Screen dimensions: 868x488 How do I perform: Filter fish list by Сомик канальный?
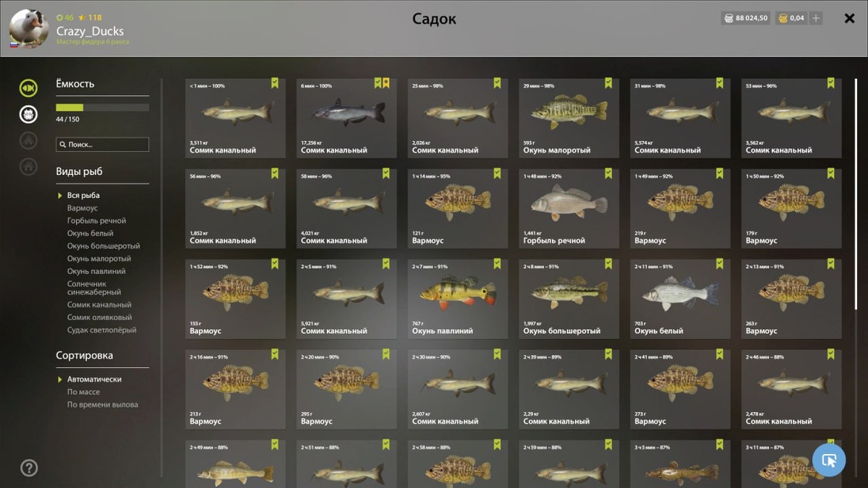(99, 305)
